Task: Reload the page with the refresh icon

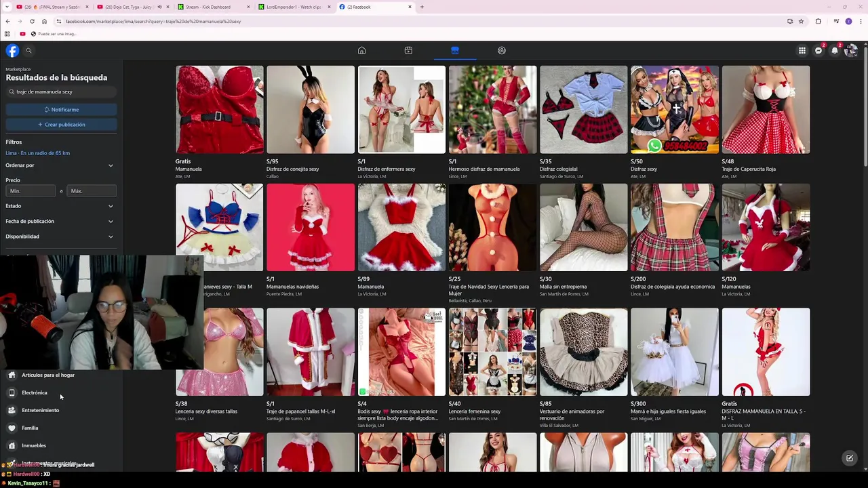Action: tap(32, 21)
